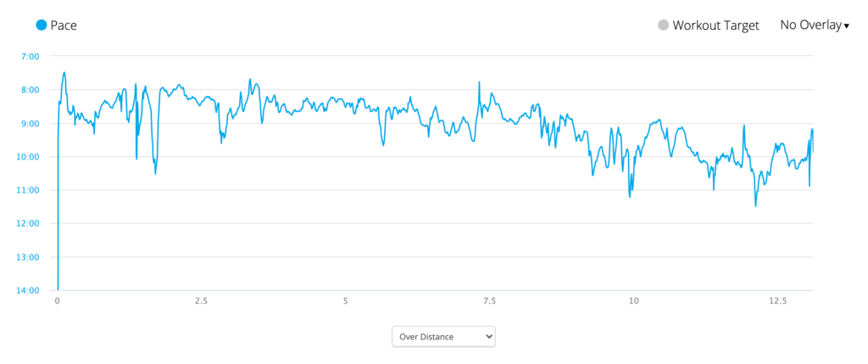Click the slowest pace dip near mile 12
This screenshot has width=868, height=364.
[x=755, y=205]
